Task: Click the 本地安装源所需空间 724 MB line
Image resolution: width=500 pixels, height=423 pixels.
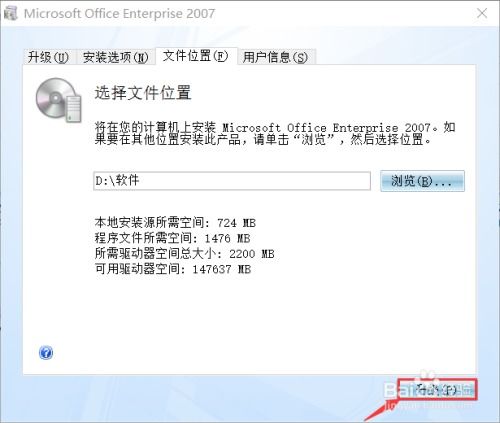Action: [175, 222]
